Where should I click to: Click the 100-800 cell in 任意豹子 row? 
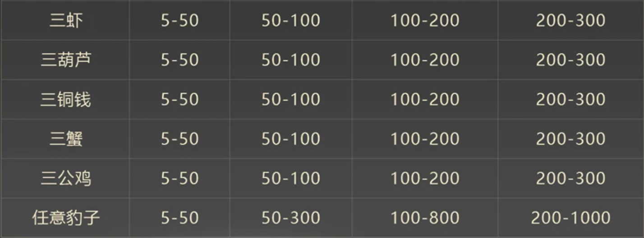(425, 218)
